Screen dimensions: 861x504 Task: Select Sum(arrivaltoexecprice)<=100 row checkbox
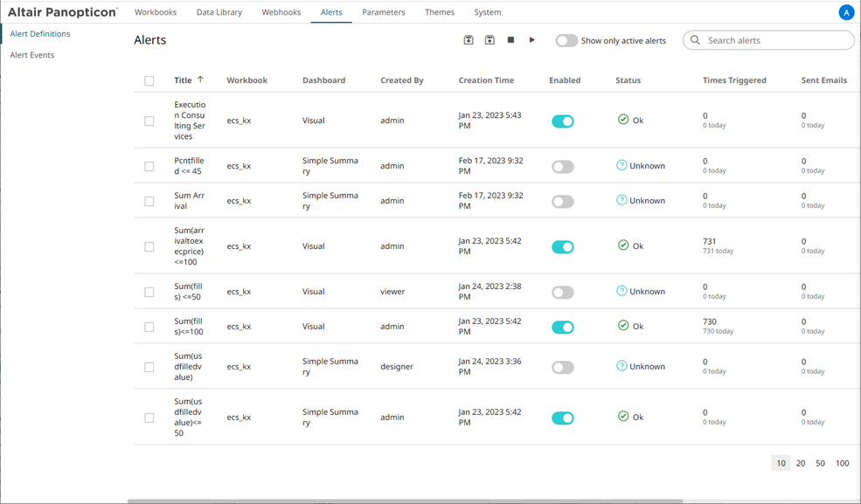click(149, 247)
